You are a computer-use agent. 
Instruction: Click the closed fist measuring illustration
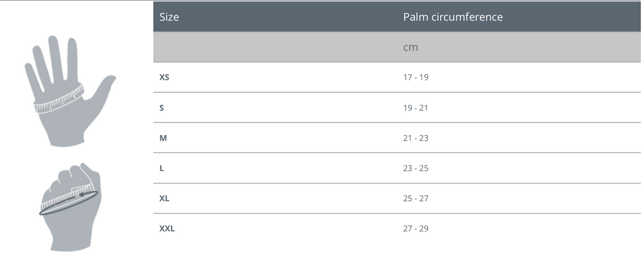tap(70, 207)
